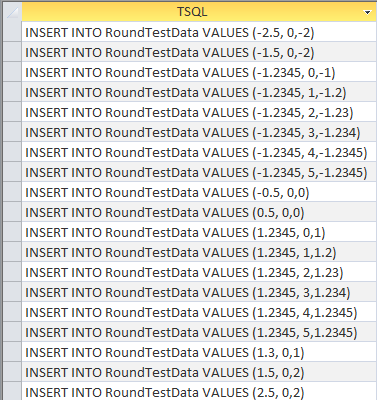The height and width of the screenshot is (400, 377).
Task: Click the row selector beside VALUES (-2.5, 0,-2)
Action: coord(13,32)
